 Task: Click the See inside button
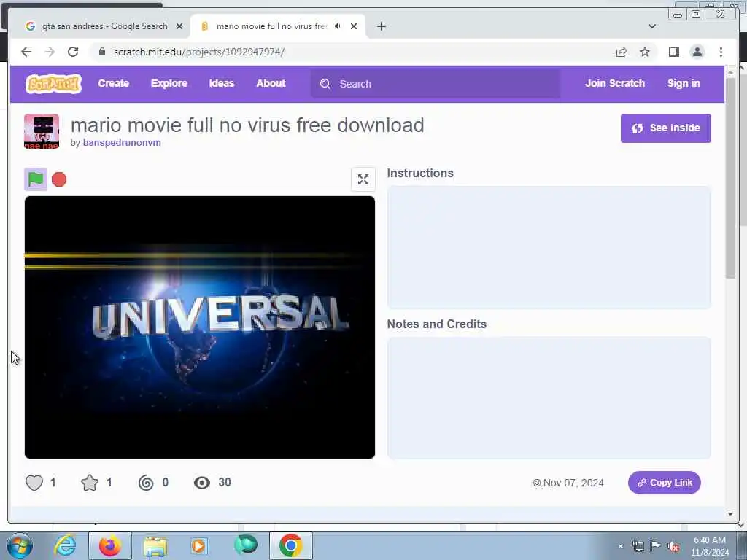point(665,128)
